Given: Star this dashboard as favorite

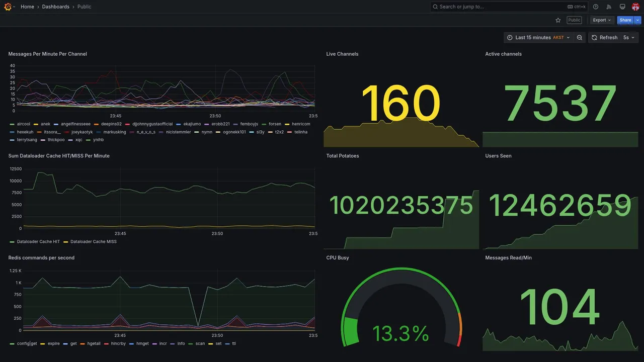Looking at the screenshot, I should (x=558, y=20).
